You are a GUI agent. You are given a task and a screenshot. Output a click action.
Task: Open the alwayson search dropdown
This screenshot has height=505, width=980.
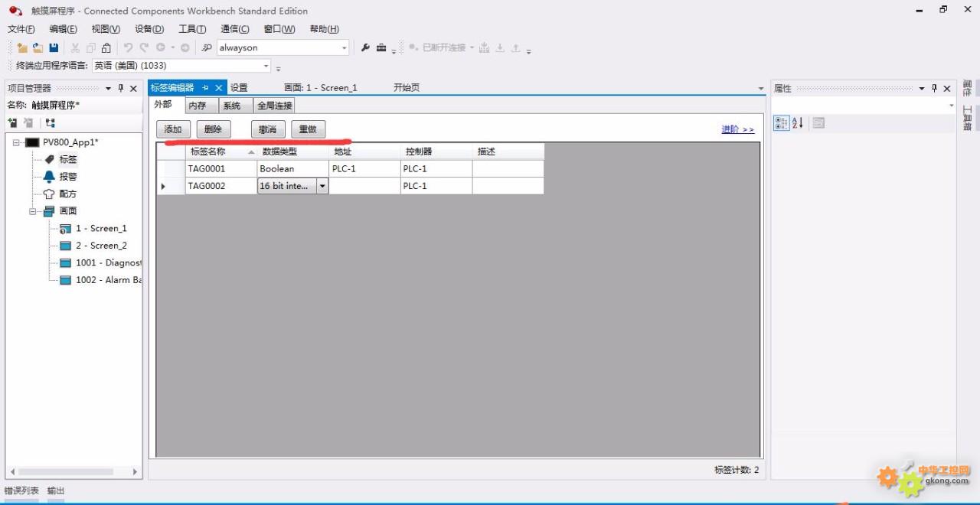click(x=345, y=47)
